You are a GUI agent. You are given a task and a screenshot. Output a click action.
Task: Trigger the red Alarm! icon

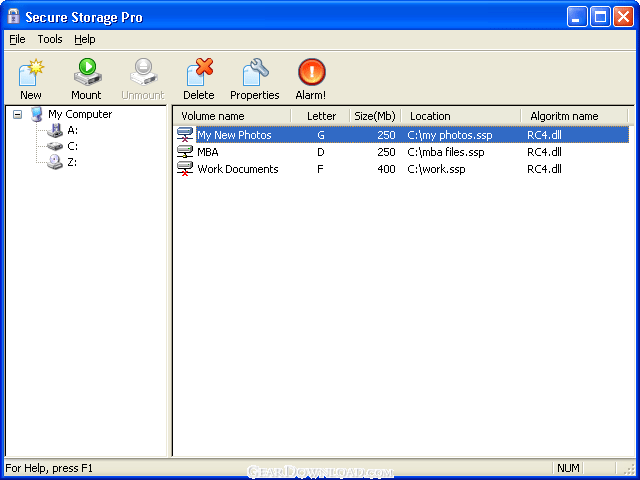pos(311,72)
